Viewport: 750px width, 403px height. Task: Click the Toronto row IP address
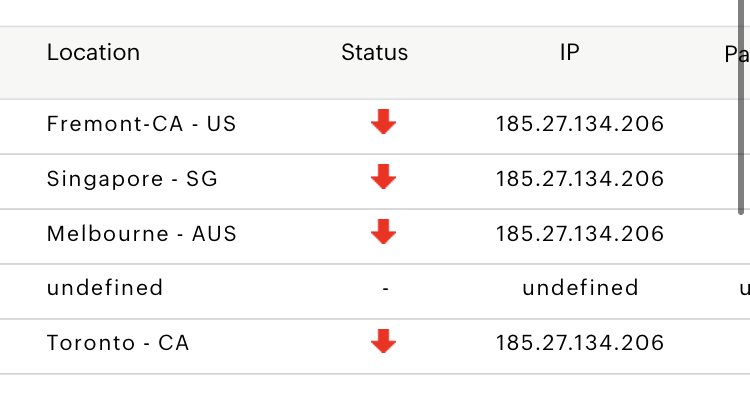(x=580, y=343)
